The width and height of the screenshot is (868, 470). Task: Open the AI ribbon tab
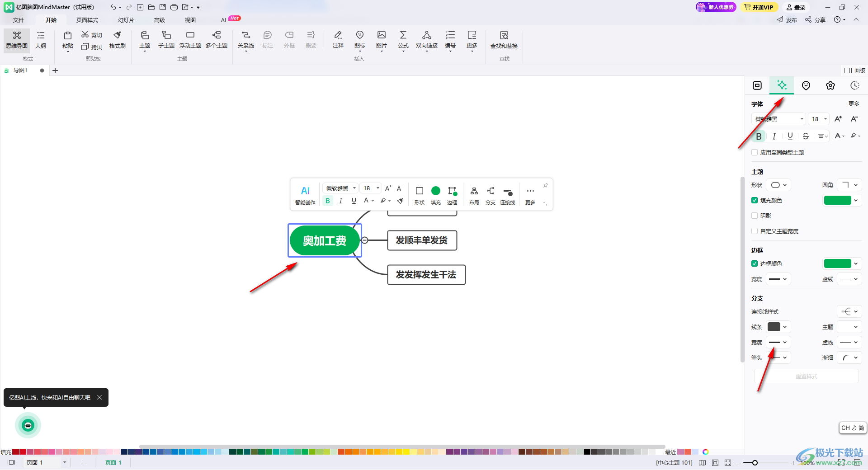223,20
